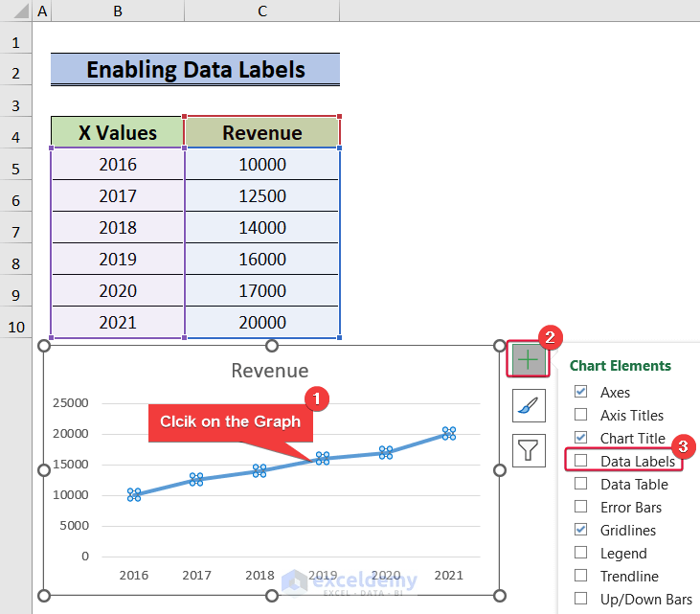700x614 pixels.
Task: Click the 'Revenue' chart title
Action: coord(270,371)
